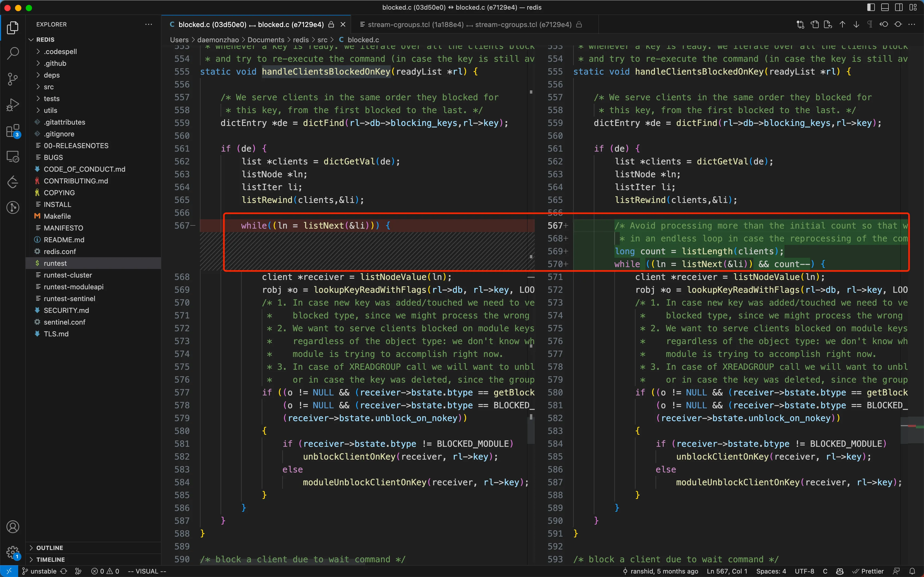Open the Run and Debug view
Viewport: 924px width, 577px height.
(x=13, y=105)
